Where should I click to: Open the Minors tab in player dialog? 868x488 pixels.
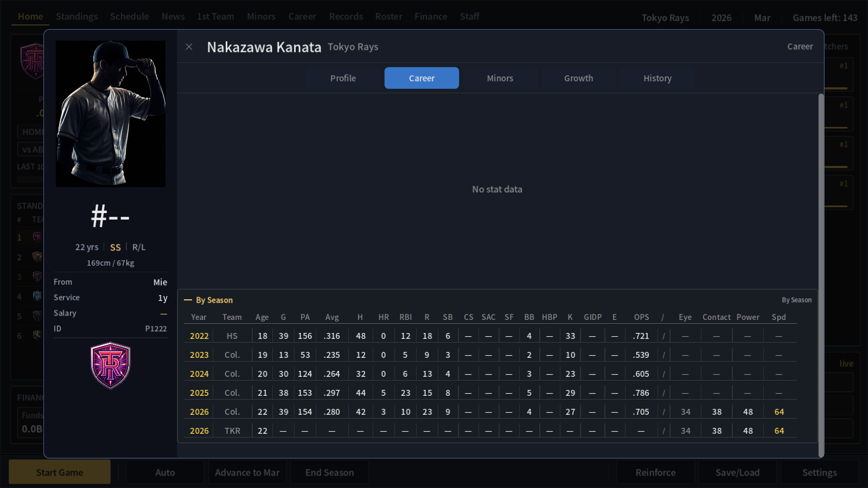[500, 78]
